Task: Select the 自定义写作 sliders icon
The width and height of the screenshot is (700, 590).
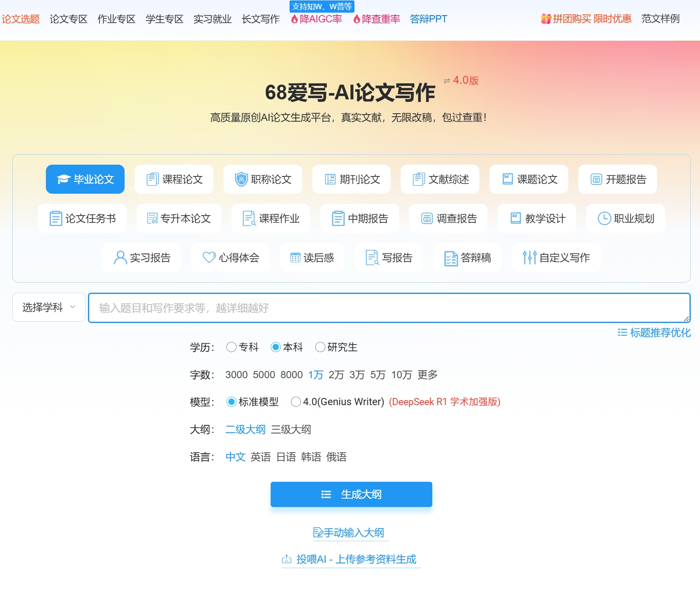Action: (x=529, y=257)
